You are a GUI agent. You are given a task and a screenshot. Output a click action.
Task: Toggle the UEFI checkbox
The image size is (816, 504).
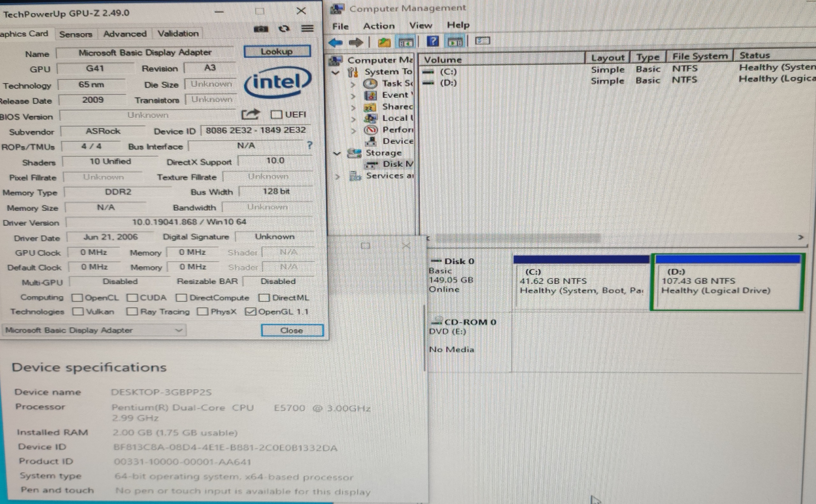point(276,115)
